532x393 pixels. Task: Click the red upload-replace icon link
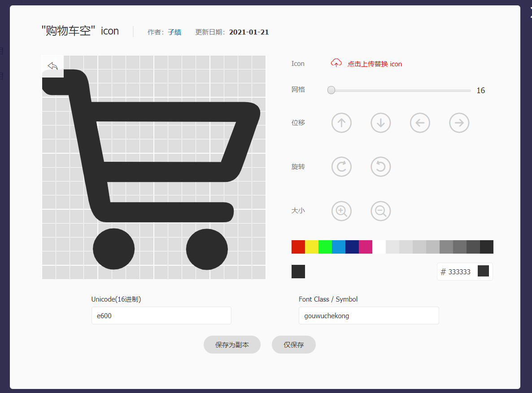375,64
